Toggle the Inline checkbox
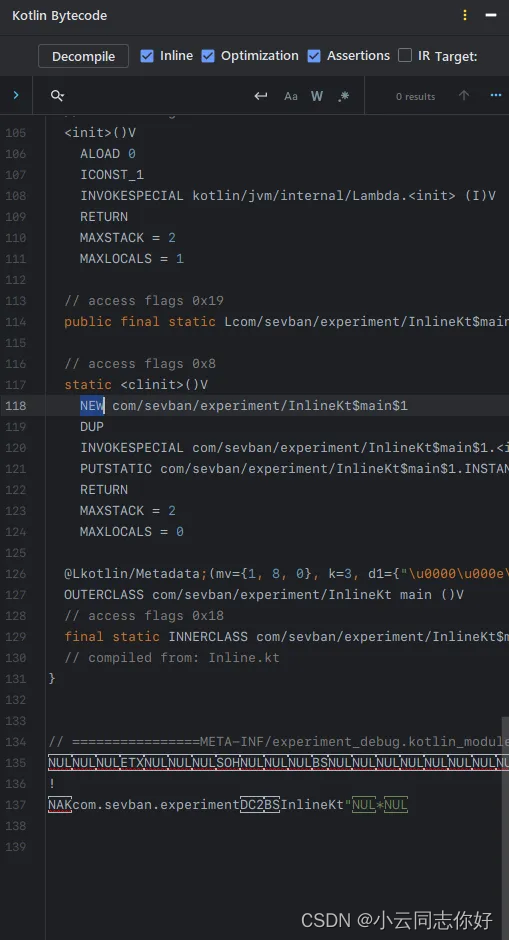509x940 pixels. coord(147,56)
